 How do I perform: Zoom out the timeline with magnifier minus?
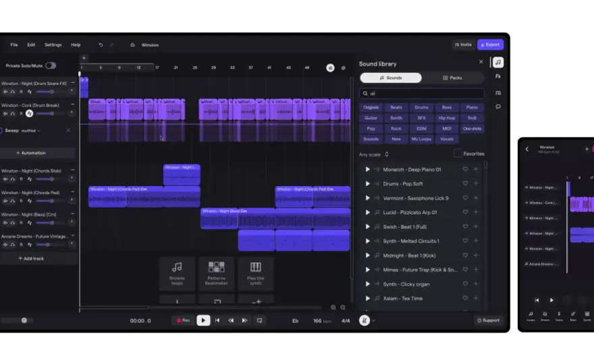(x=342, y=307)
